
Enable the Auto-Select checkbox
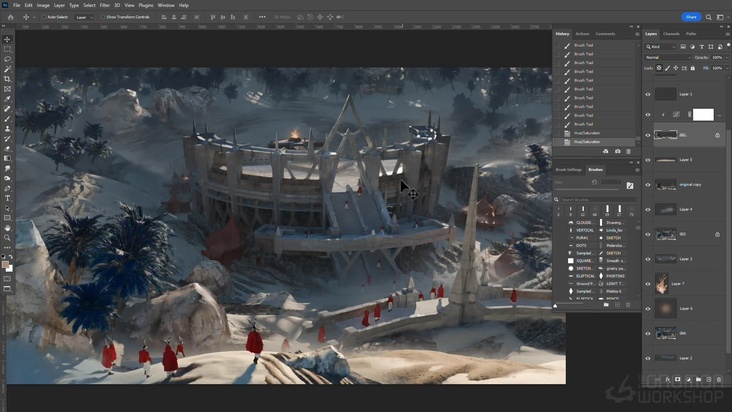pos(44,17)
